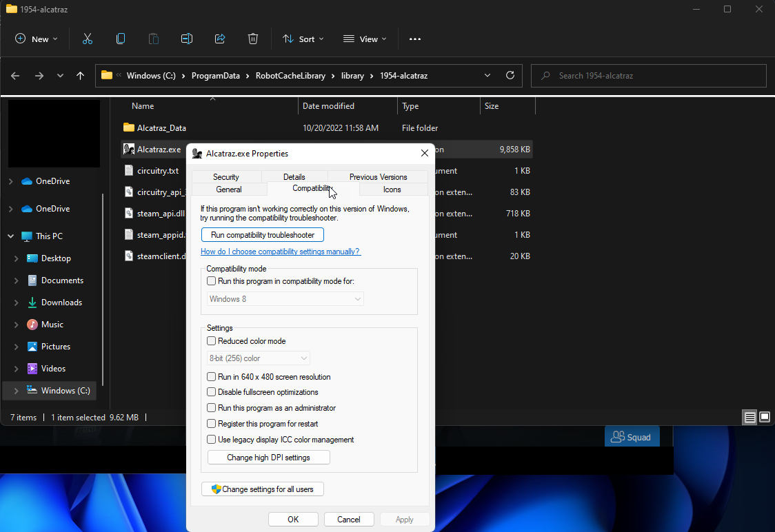775x532 pixels.
Task: Open the Previous Versions tab
Action: click(378, 177)
